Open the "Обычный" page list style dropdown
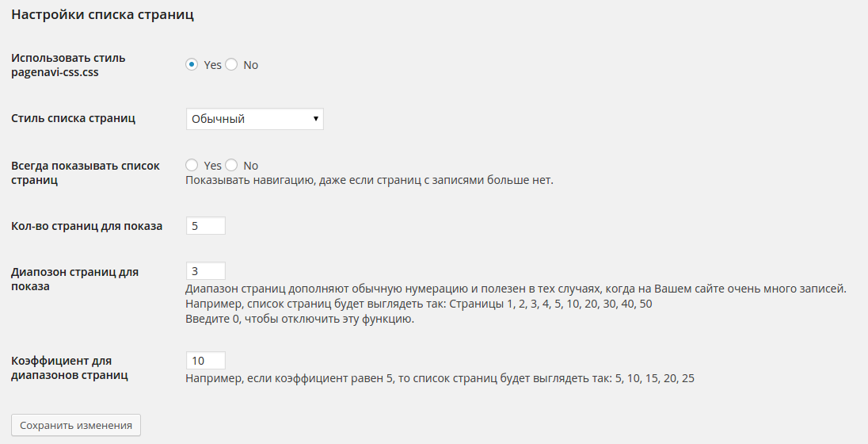This screenshot has width=868, height=444. click(254, 119)
